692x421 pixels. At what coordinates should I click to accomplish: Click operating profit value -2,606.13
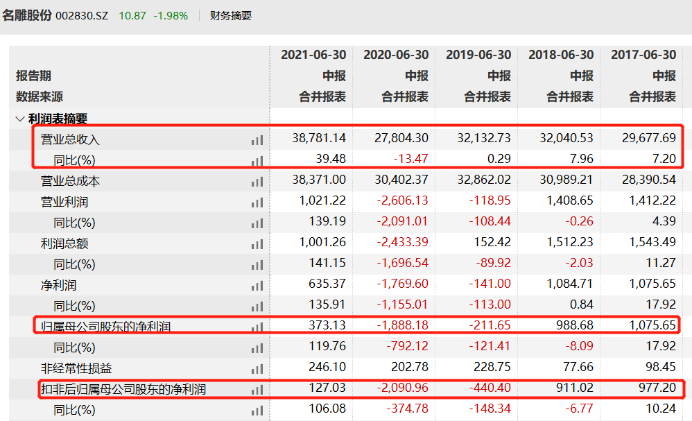coord(402,201)
